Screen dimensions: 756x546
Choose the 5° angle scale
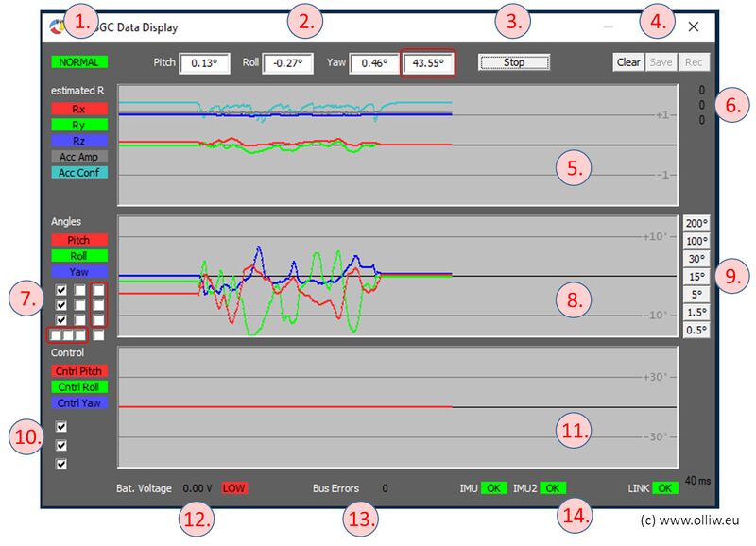[x=696, y=294]
